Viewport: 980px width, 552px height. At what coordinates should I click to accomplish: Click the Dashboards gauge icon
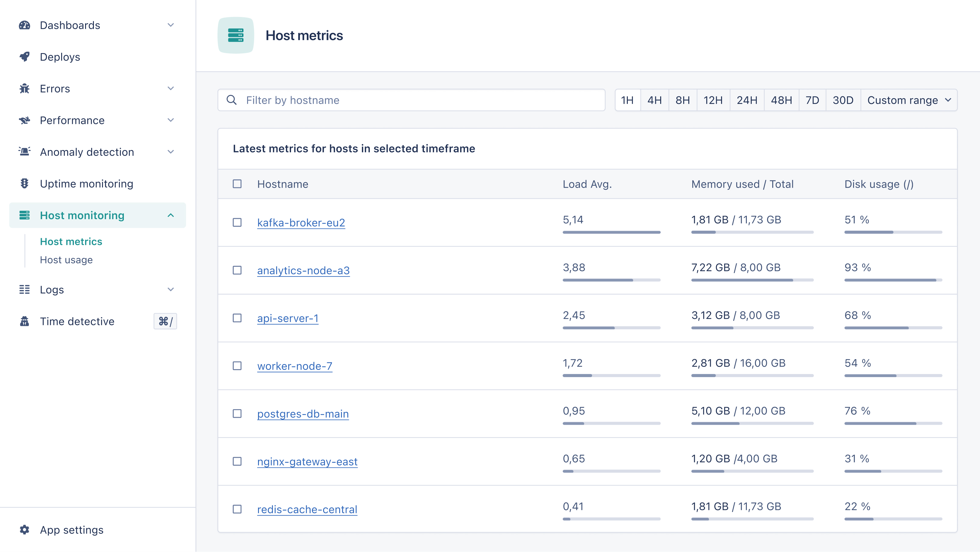pyautogui.click(x=24, y=25)
